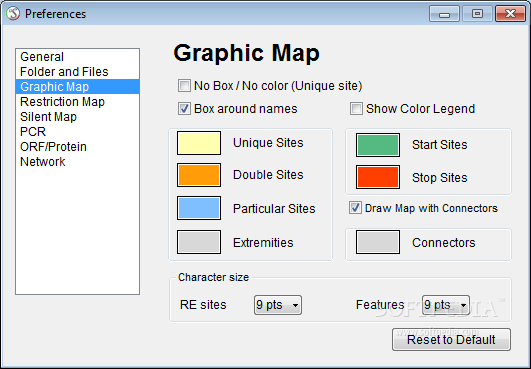Open the Silent Map preferences
The image size is (531, 369).
point(77,116)
